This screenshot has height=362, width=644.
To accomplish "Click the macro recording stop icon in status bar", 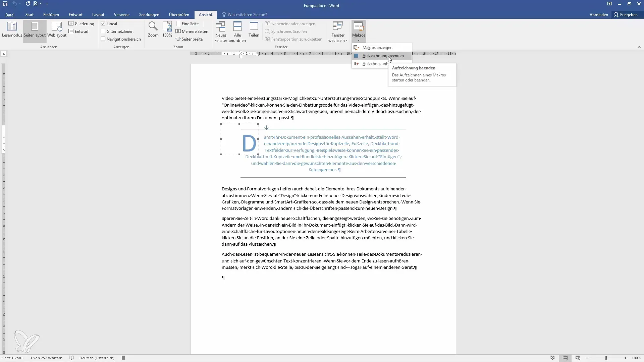I will 123,358.
